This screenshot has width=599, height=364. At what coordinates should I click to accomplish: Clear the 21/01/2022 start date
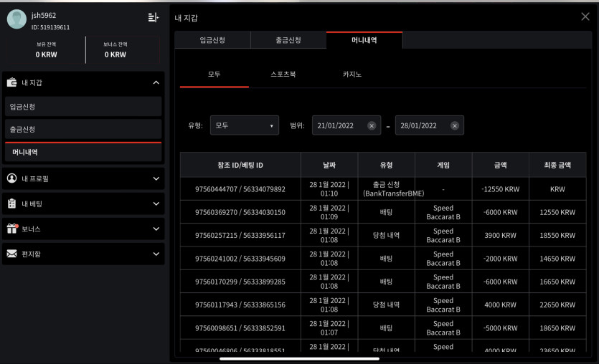click(x=372, y=125)
